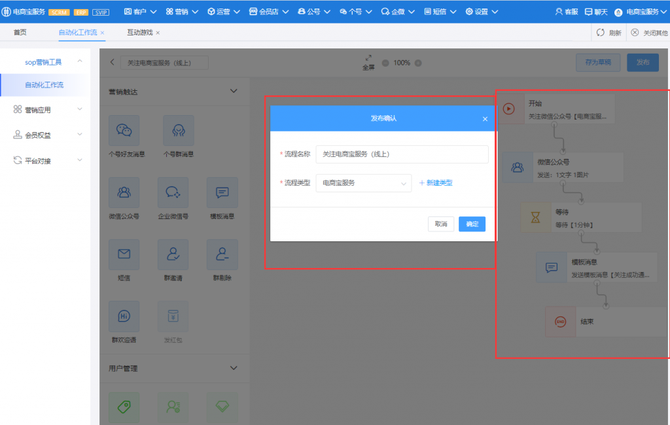The width and height of the screenshot is (670, 425).
Task: Click the 发红包 red packet icon
Action: coord(173,316)
